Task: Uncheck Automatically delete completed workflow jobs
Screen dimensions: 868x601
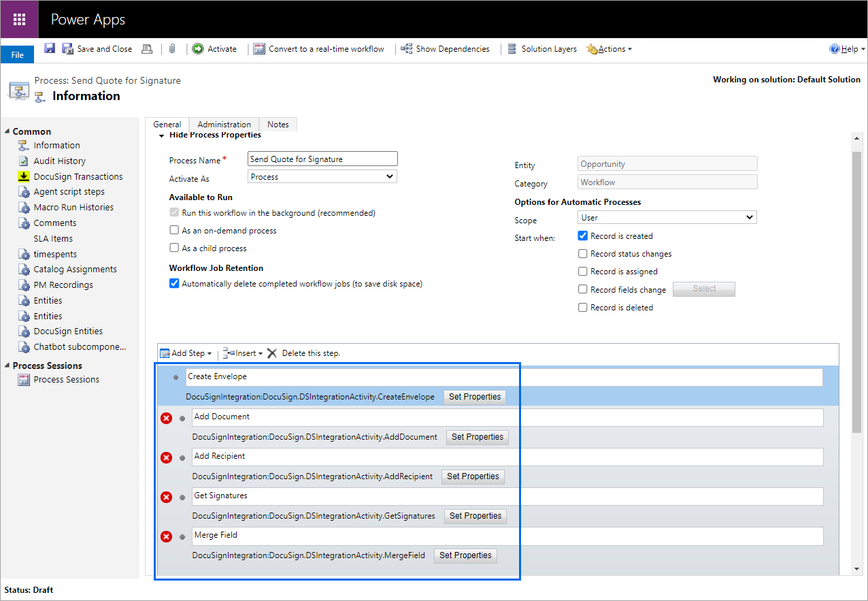Action: point(173,282)
